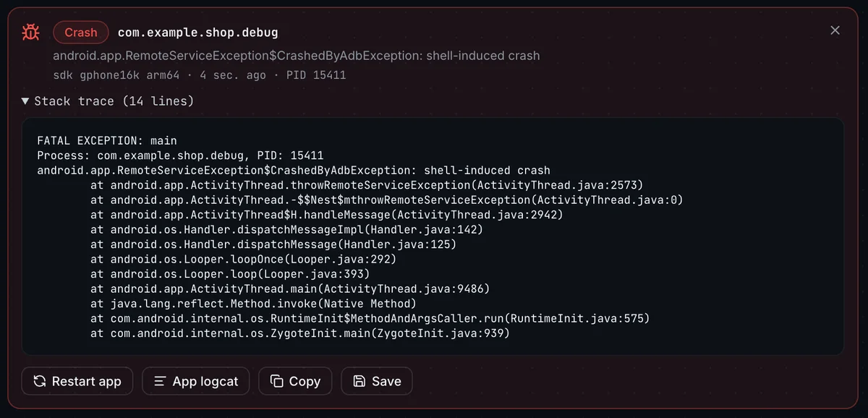Click the throwRemoteServiceException stack frame (ActivityThread.java:2573)

point(367,186)
